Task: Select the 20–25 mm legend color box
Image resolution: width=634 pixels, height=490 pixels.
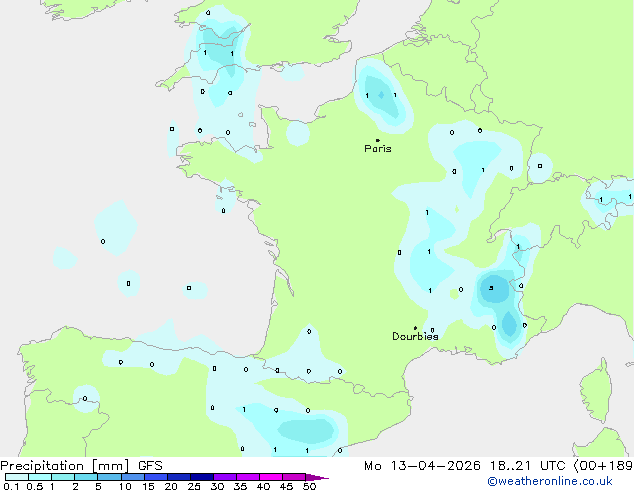Action: (178, 477)
